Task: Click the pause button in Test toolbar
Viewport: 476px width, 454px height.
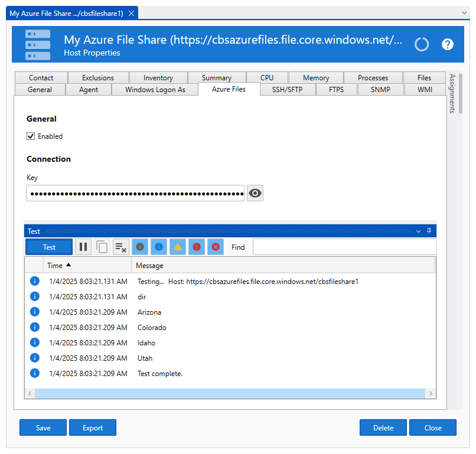Action: point(83,247)
